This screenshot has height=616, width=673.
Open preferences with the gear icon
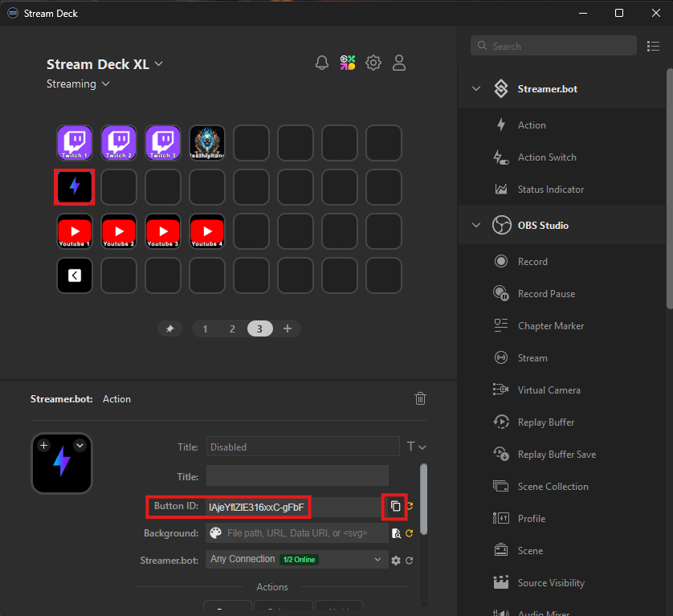click(373, 63)
